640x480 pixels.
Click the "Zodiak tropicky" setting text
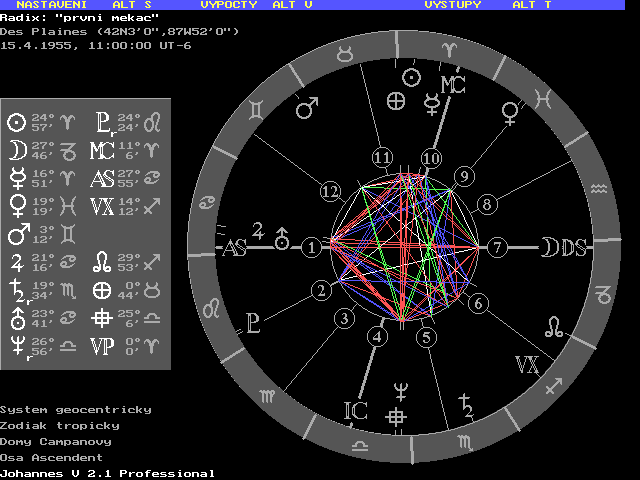pos(59,425)
